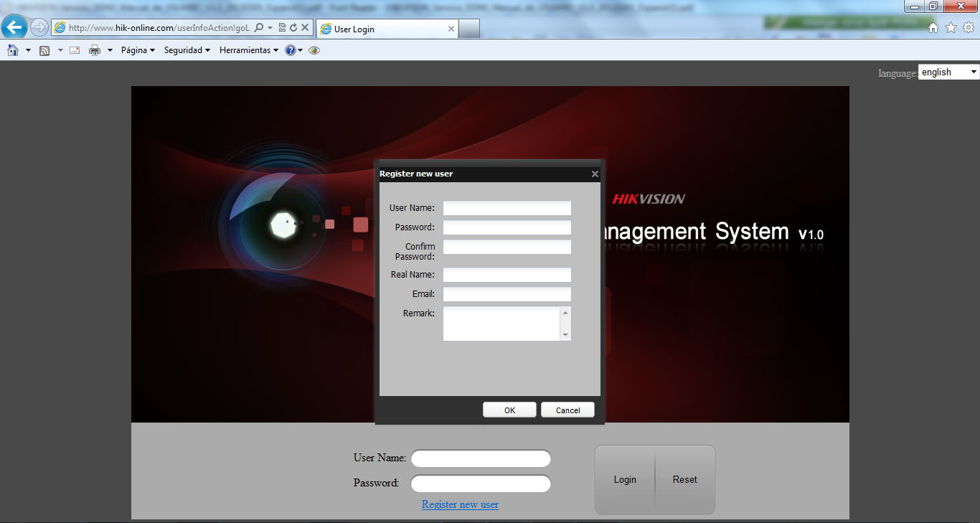Open the address bar autocomplete dropdown arrow
Image resolution: width=980 pixels, height=523 pixels.
270,28
